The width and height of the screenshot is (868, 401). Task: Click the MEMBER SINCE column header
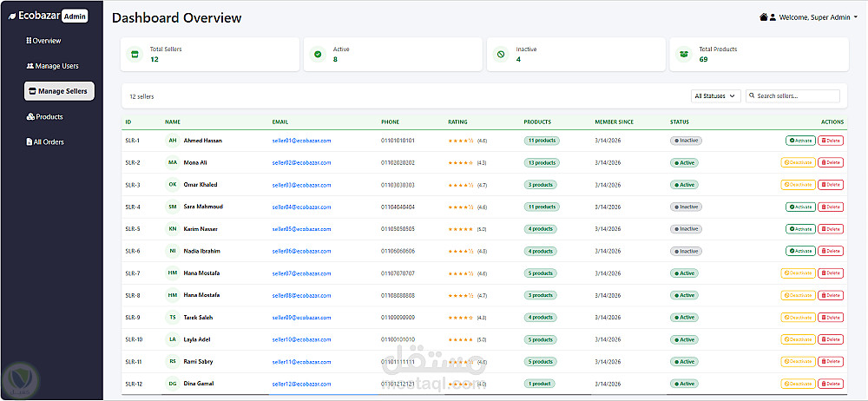(x=615, y=122)
